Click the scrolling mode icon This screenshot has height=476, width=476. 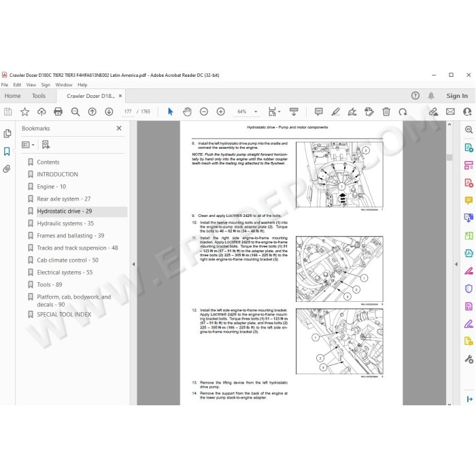294,112
